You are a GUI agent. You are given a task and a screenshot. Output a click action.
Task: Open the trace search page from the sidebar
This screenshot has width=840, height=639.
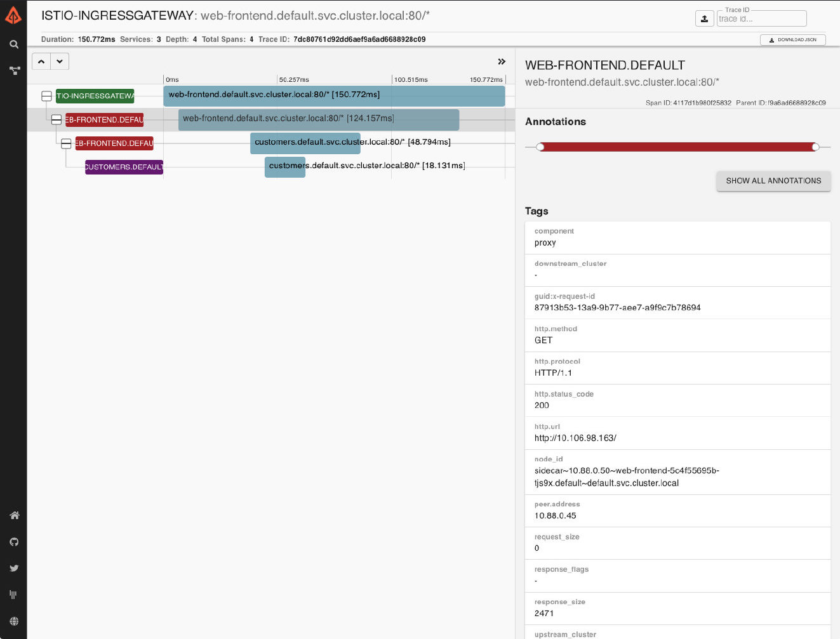(14, 44)
